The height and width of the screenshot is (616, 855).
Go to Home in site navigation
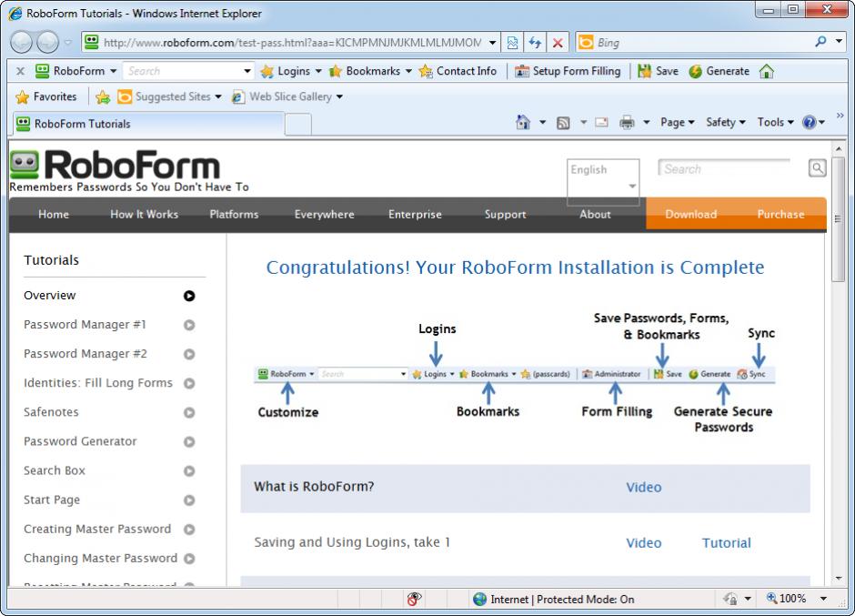(54, 215)
